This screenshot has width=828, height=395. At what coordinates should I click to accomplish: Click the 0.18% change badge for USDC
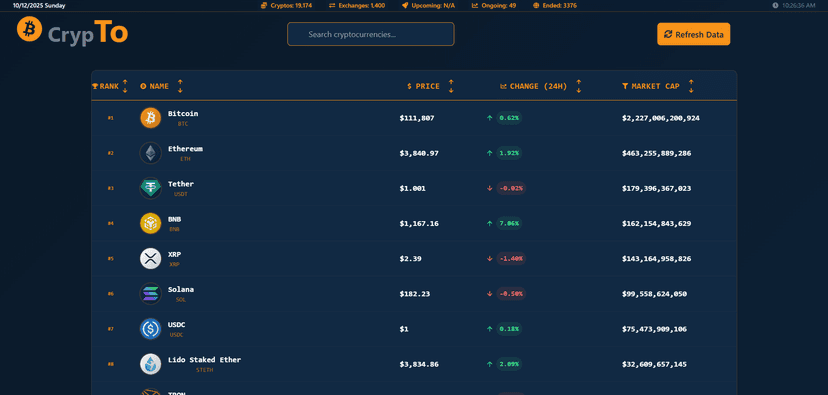[x=509, y=329]
